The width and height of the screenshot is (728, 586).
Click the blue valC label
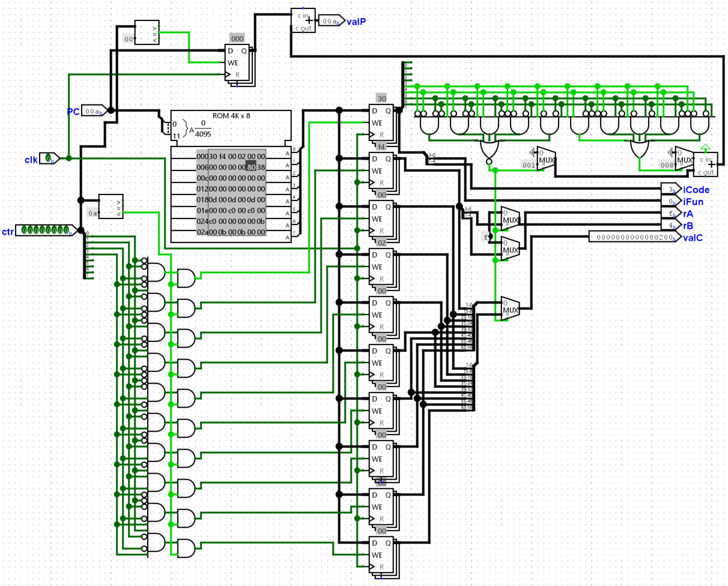693,238
